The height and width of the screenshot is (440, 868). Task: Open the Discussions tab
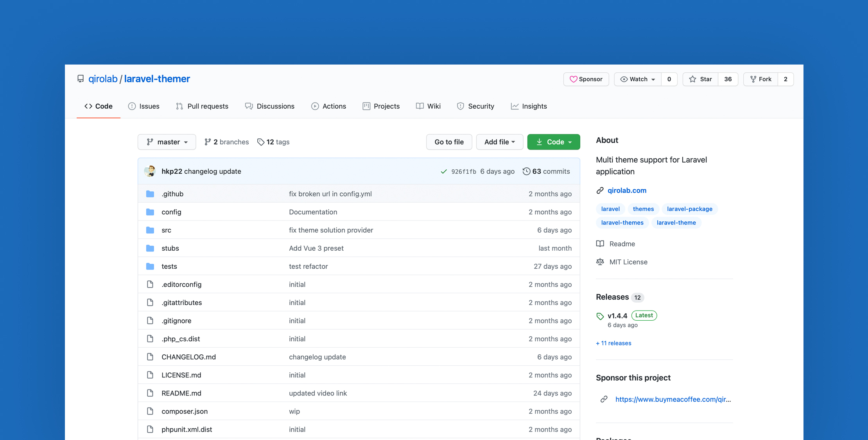click(270, 106)
